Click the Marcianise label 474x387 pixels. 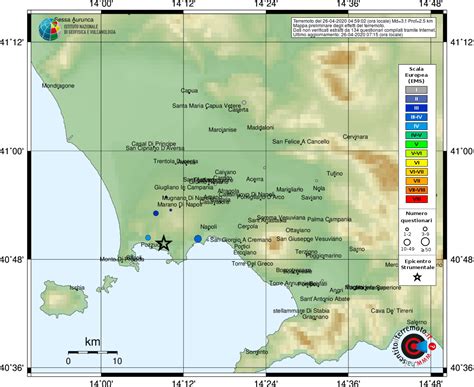[x=222, y=130]
